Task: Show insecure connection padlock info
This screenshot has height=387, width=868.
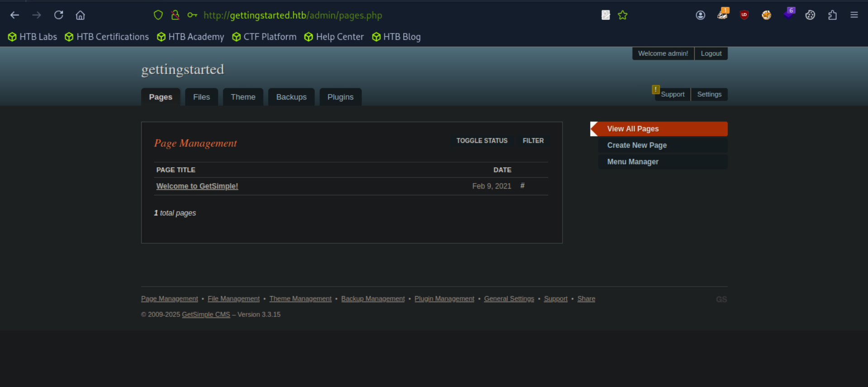Action: (x=175, y=15)
